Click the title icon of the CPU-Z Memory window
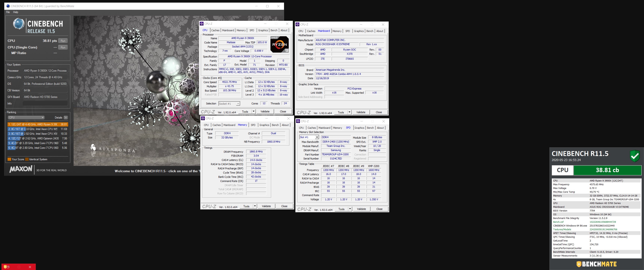This screenshot has height=270, width=644. (203, 118)
